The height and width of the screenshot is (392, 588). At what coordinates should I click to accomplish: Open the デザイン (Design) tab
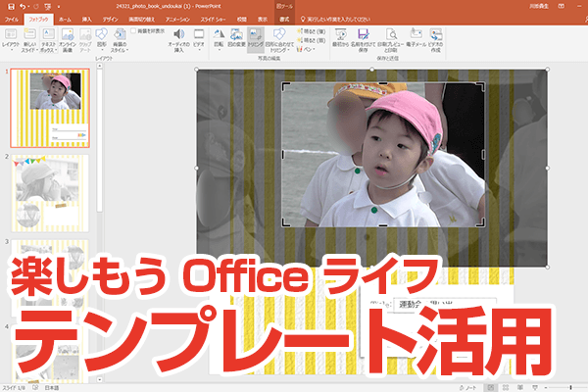tap(110, 20)
